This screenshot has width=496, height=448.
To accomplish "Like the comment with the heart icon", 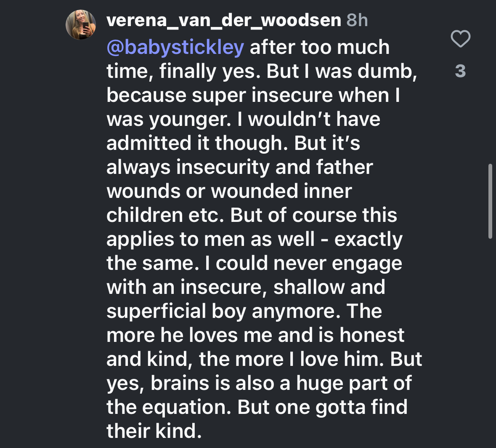I will coord(460,39).
